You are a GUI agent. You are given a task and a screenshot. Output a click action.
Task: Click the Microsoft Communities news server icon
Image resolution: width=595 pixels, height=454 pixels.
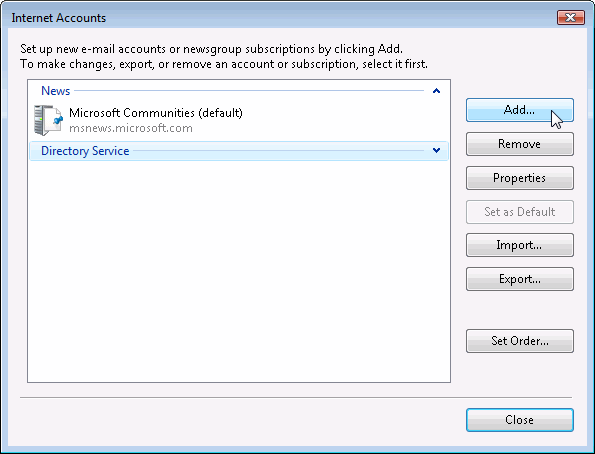coord(48,120)
